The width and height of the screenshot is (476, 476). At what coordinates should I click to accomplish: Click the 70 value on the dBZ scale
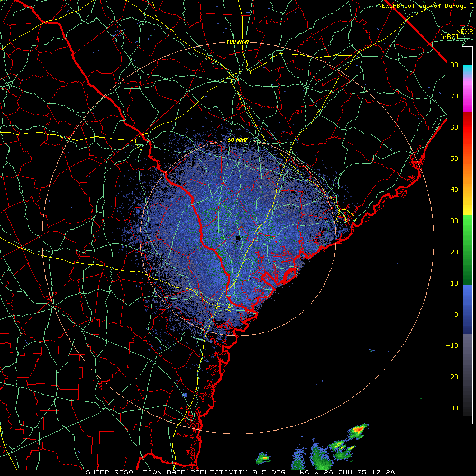454,96
